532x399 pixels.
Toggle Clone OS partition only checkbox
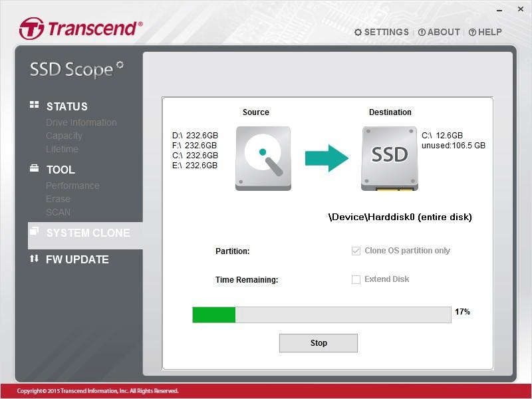[356, 251]
